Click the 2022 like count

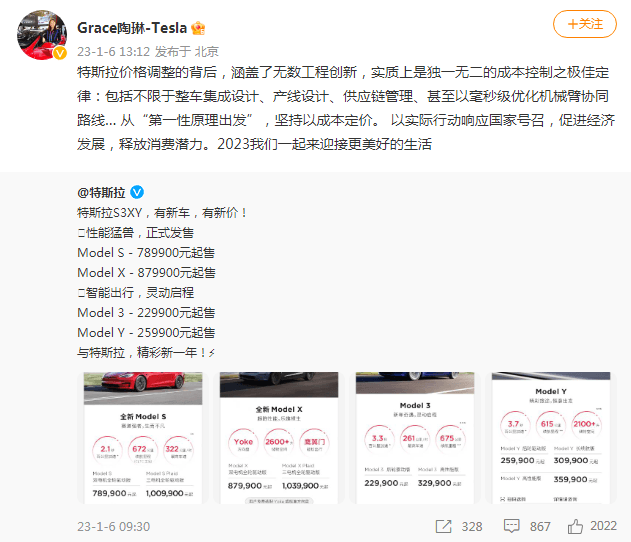pyautogui.click(x=603, y=526)
